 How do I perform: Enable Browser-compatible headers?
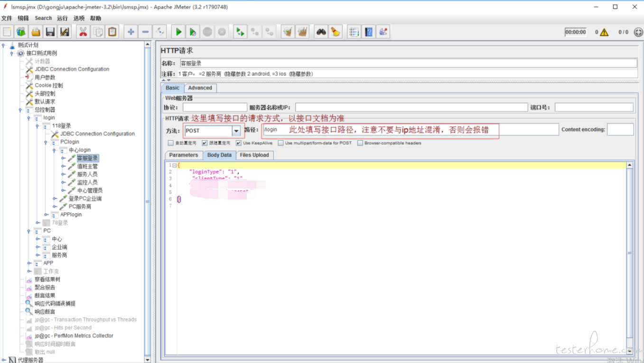tap(360, 143)
